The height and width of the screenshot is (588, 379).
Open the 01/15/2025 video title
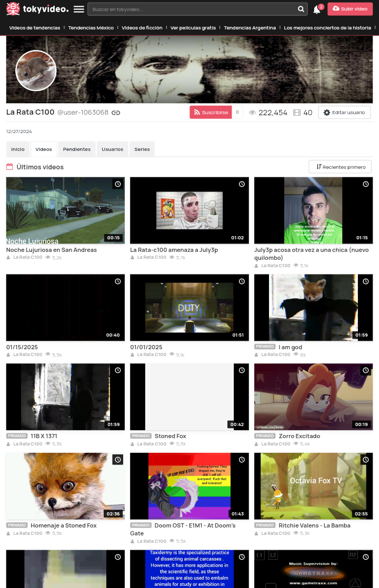22,347
